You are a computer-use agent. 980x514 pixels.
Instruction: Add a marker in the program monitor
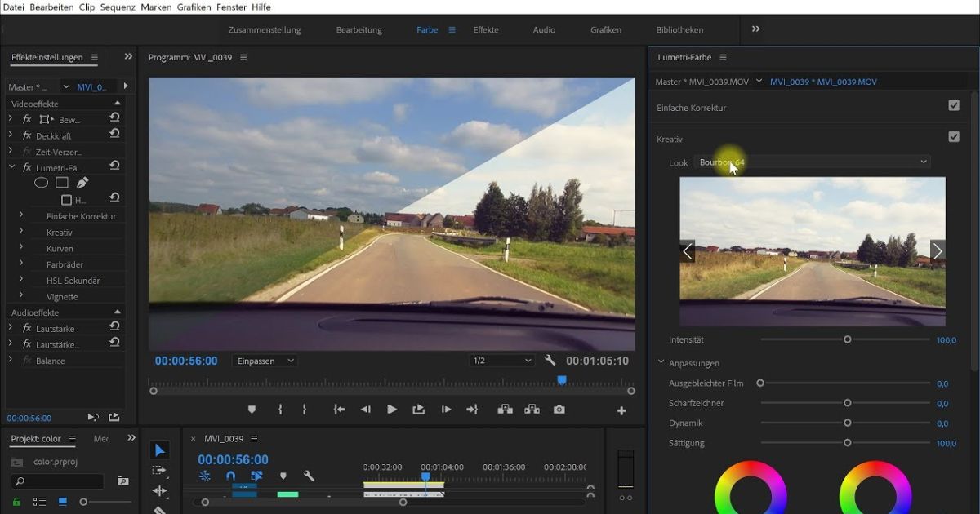pyautogui.click(x=252, y=409)
